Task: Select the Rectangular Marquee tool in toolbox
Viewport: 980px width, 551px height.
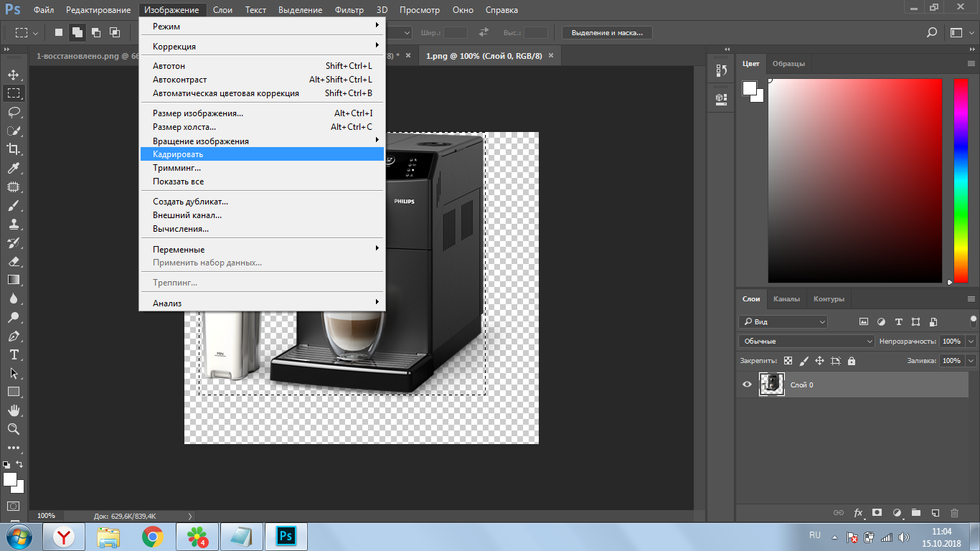Action: (x=13, y=93)
